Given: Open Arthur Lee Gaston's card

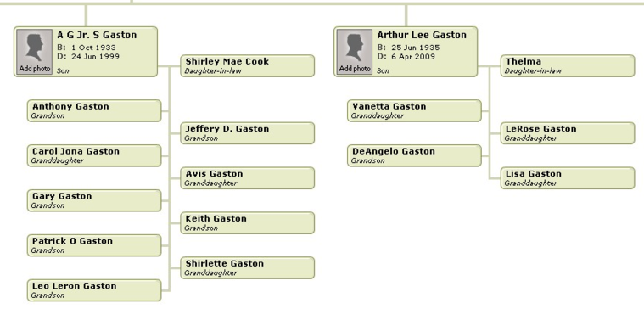Looking at the screenshot, I should (x=406, y=52).
